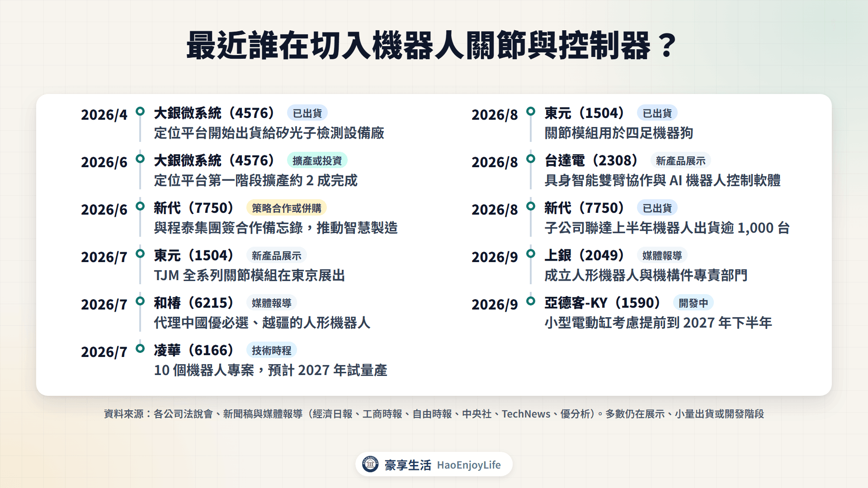The image size is (868, 488).
Task: Select the text 定位平台第一階段擴產約 2 成完成
Action: point(256,180)
